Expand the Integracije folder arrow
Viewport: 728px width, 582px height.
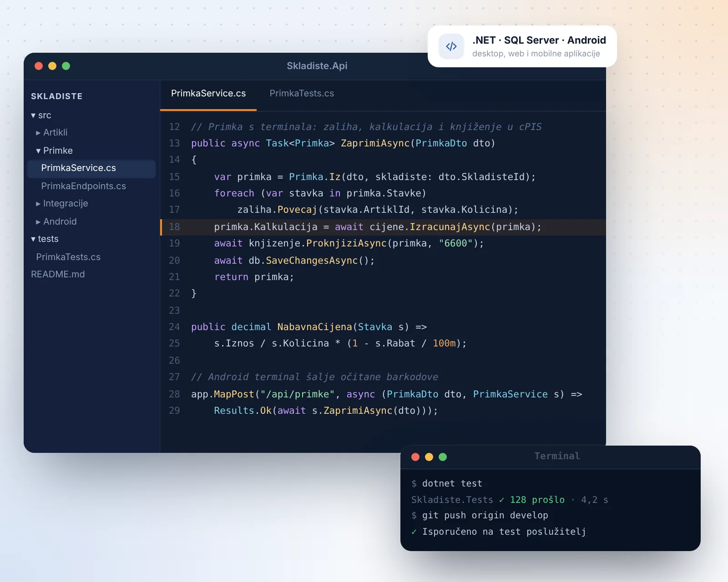38,204
